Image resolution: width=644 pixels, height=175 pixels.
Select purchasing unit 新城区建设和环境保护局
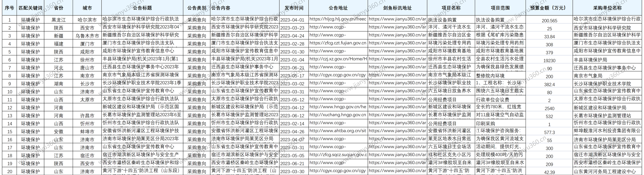[x=600, y=108]
